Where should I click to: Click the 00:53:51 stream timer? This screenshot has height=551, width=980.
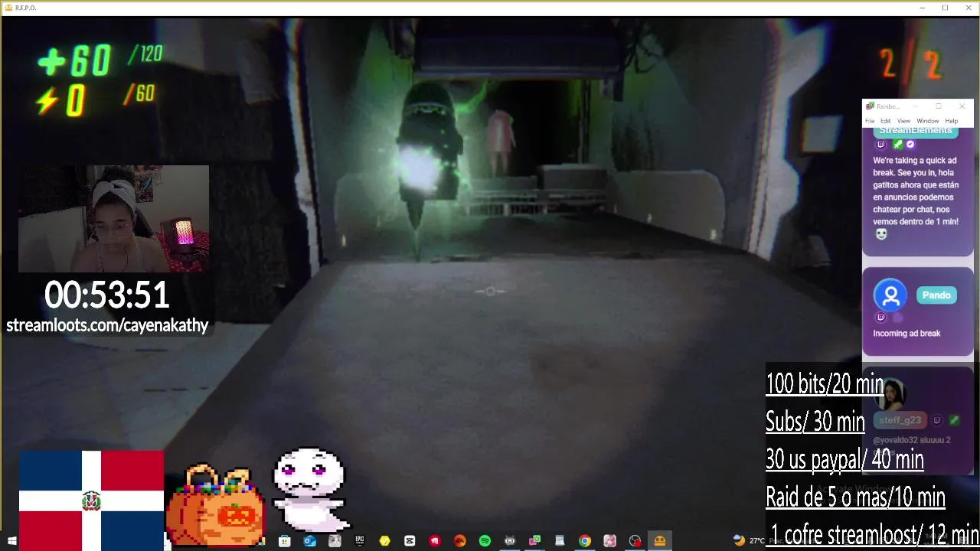(x=106, y=295)
